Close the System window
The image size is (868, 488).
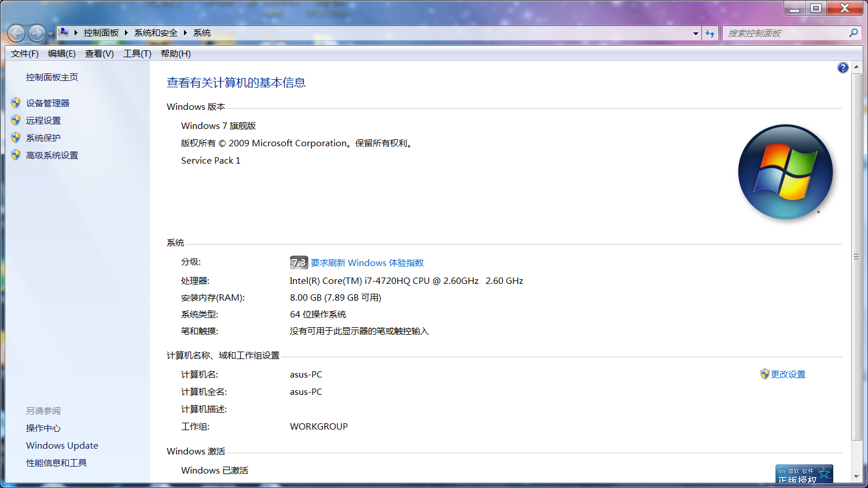(845, 9)
